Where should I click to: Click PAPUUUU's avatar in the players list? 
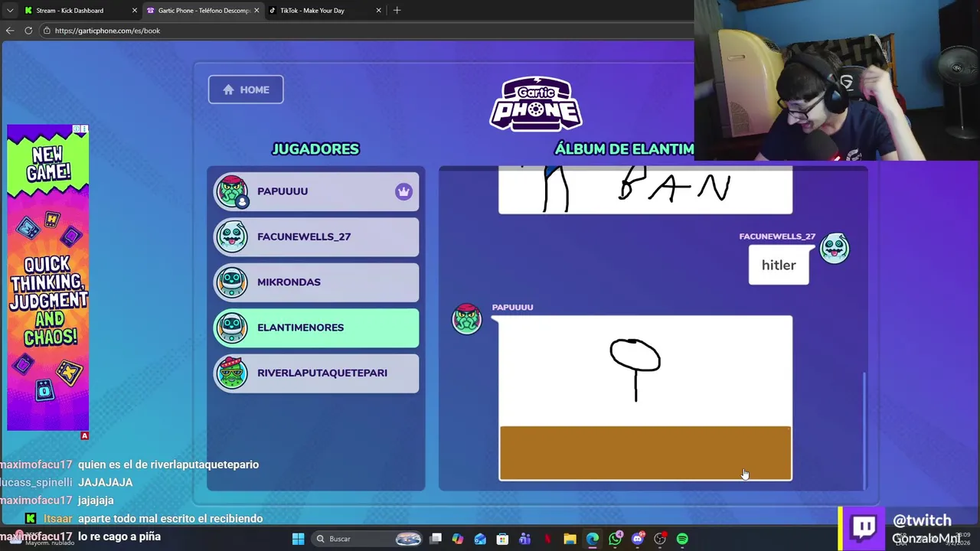232,191
